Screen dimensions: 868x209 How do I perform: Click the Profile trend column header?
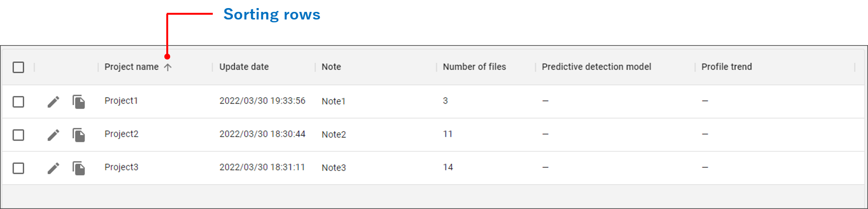point(726,67)
